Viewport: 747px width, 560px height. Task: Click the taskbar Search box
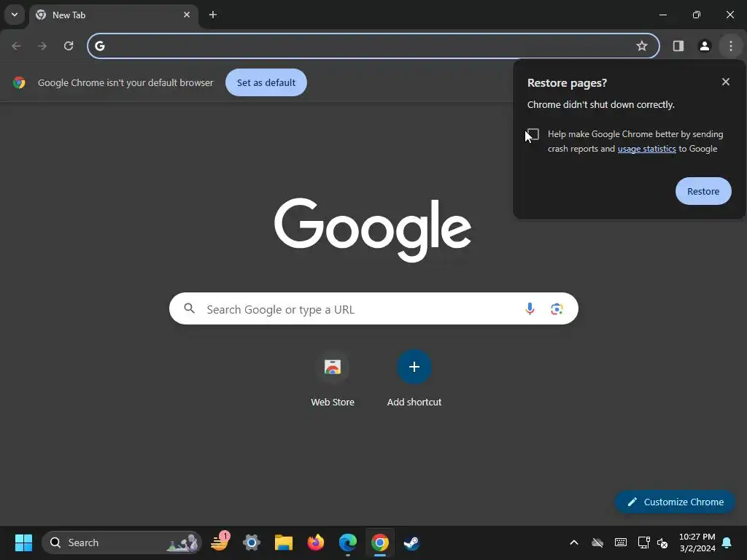(122, 542)
